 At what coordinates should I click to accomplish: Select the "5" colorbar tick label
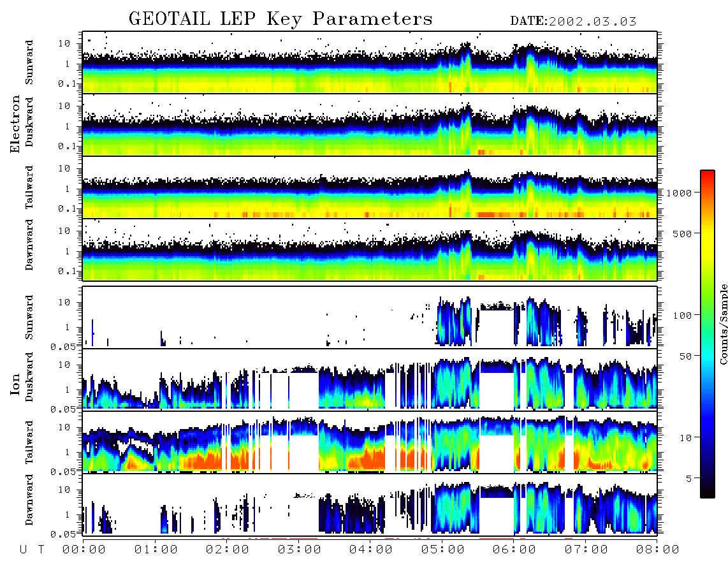pos(689,478)
